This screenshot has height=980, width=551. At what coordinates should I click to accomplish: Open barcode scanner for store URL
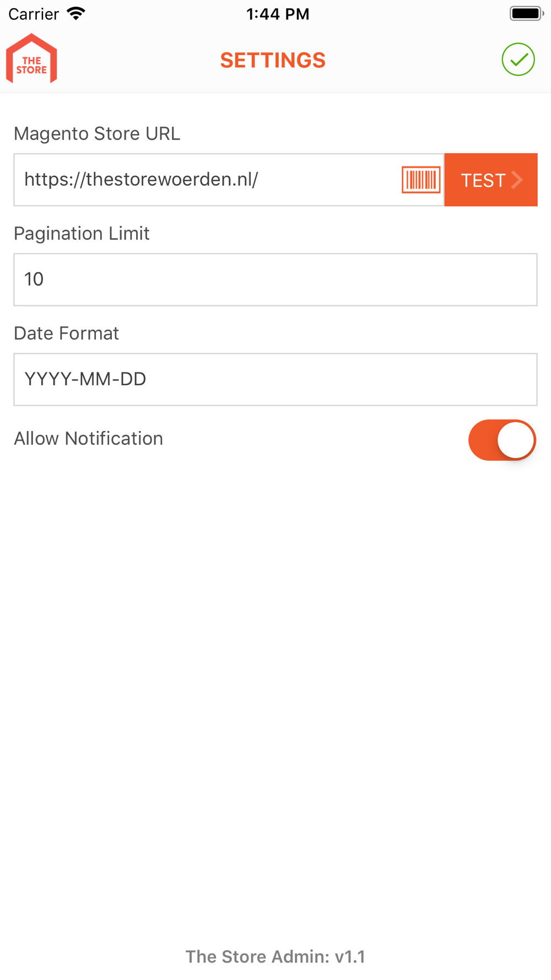[x=421, y=180]
